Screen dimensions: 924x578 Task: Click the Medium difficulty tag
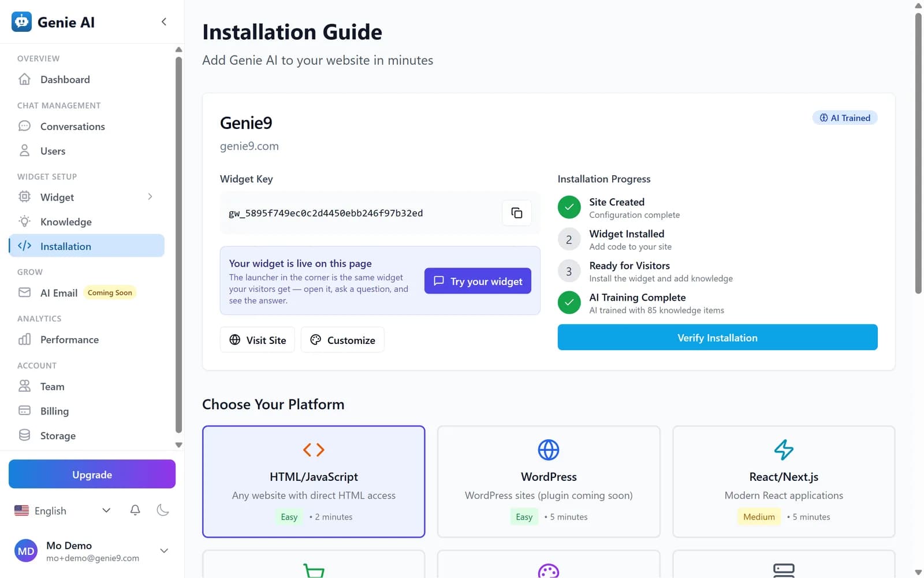(759, 517)
